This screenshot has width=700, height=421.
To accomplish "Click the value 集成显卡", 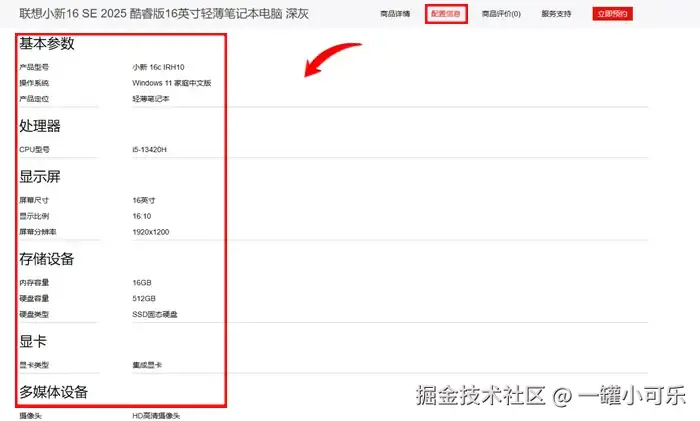I will pos(147,365).
